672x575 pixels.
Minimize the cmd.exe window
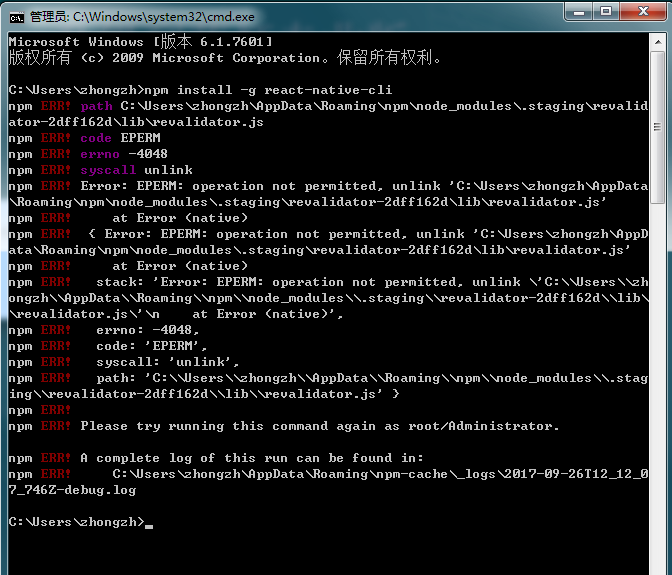tap(579, 12)
